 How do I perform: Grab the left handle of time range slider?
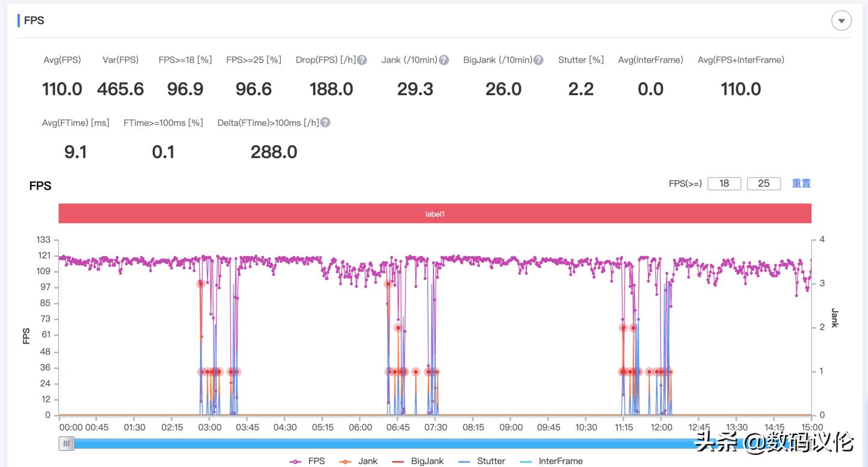(x=66, y=444)
